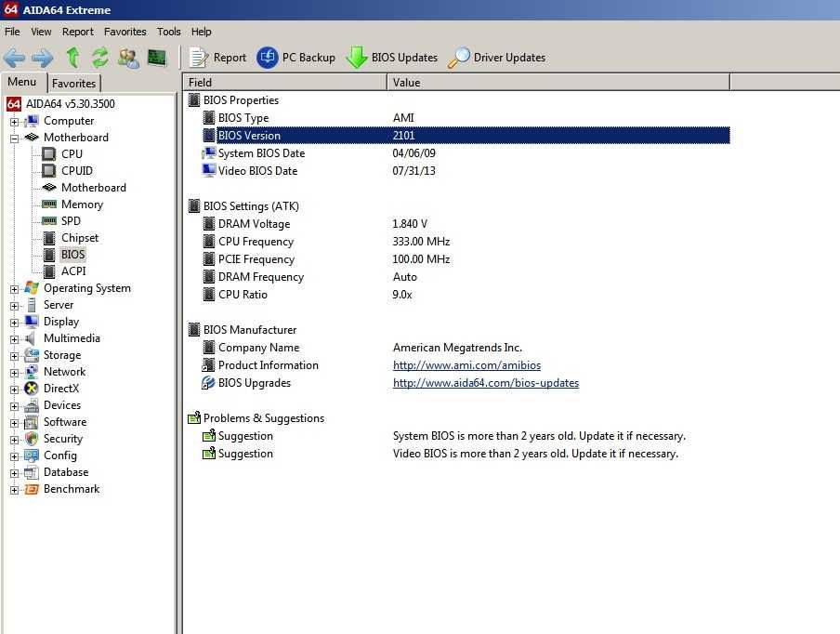The width and height of the screenshot is (840, 634).
Task: Click the CPU Ratio row
Action: click(466, 295)
